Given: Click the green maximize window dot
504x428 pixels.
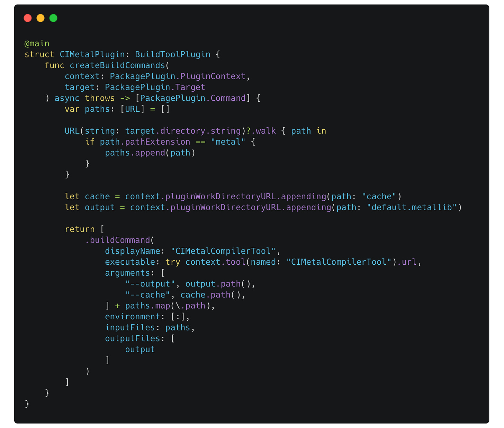Looking at the screenshot, I should point(53,18).
